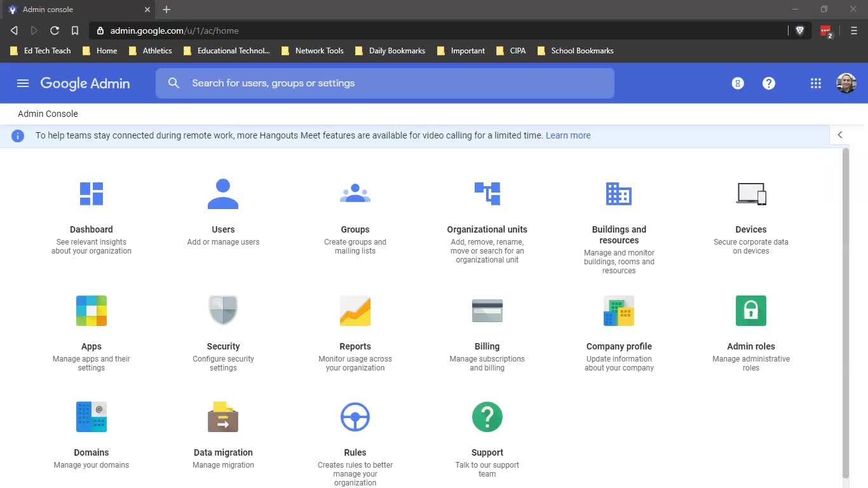Open the Users icon
The height and width of the screenshot is (488, 868).
(223, 194)
